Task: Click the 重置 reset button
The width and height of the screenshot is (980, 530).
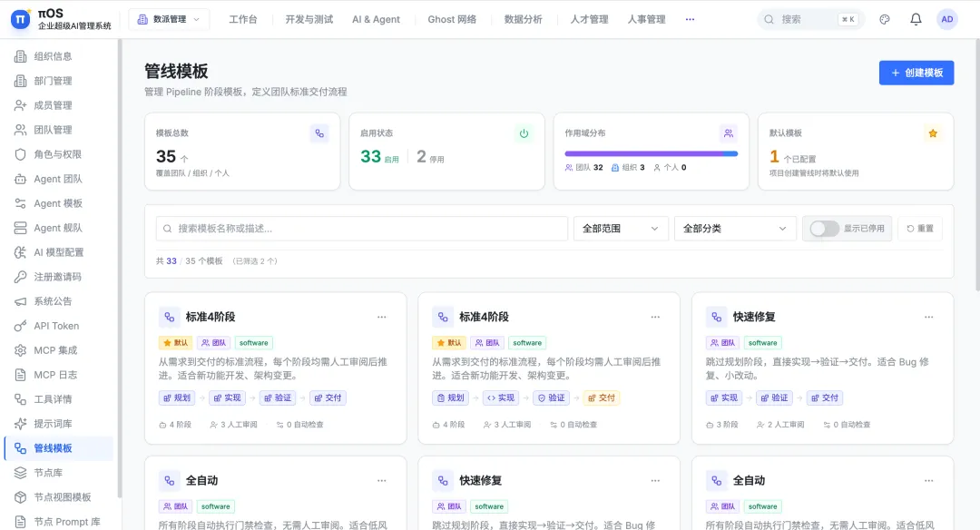Action: [920, 229]
